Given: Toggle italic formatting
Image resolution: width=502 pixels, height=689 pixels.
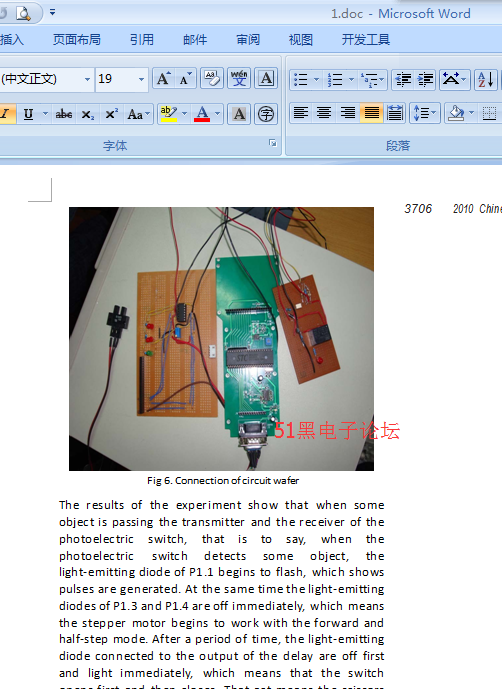Looking at the screenshot, I should (x=6, y=114).
